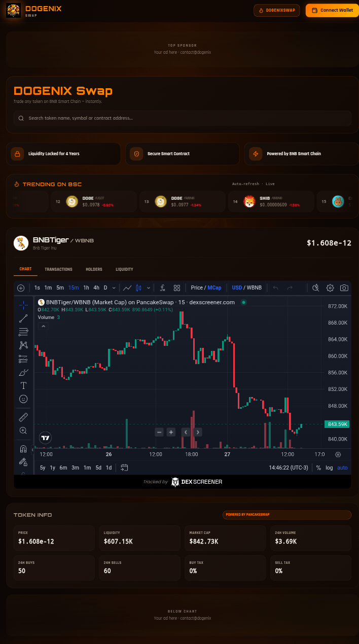The image size is (359, 644).
Task: Expand more timeframe options dropdown
Action: pyautogui.click(x=114, y=288)
